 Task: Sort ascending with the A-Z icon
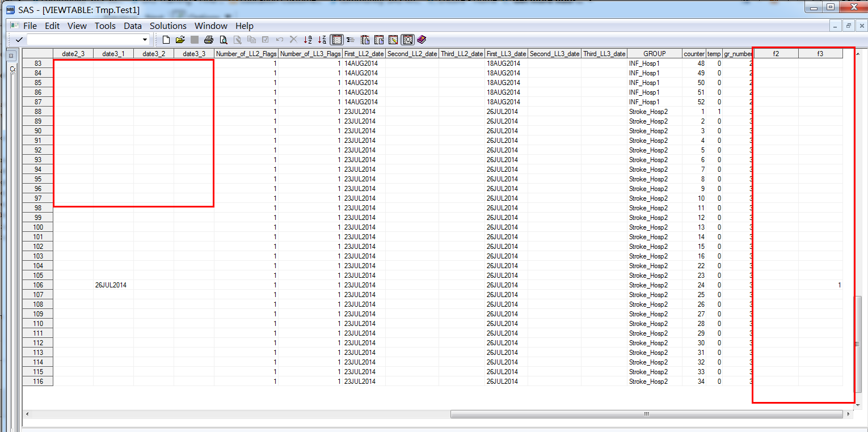(x=308, y=40)
